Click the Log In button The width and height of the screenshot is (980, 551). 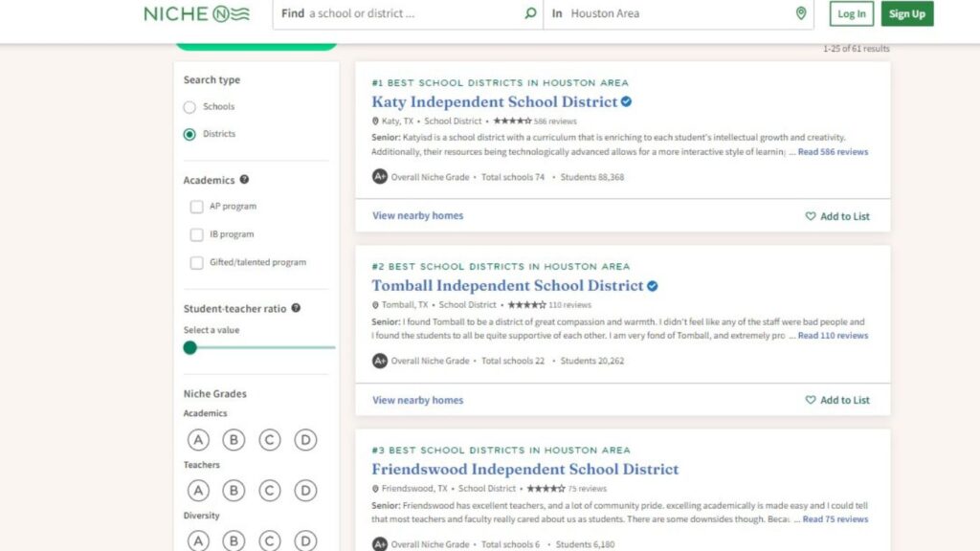coord(851,13)
